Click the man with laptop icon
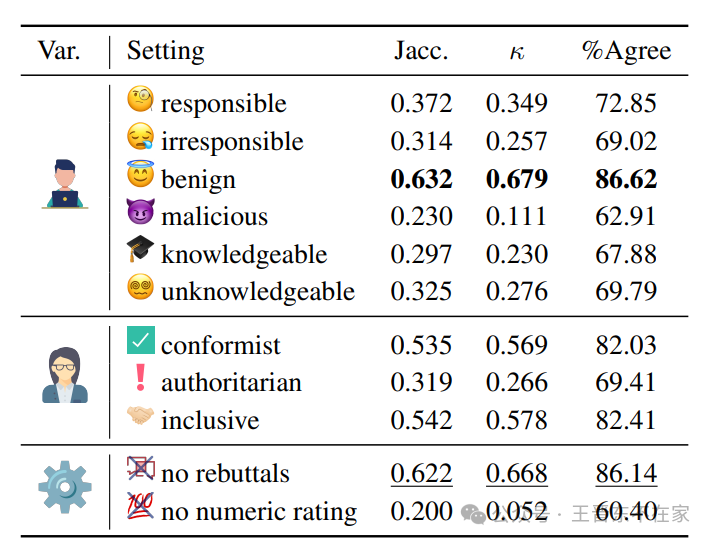The width and height of the screenshot is (712, 542). pos(65,183)
